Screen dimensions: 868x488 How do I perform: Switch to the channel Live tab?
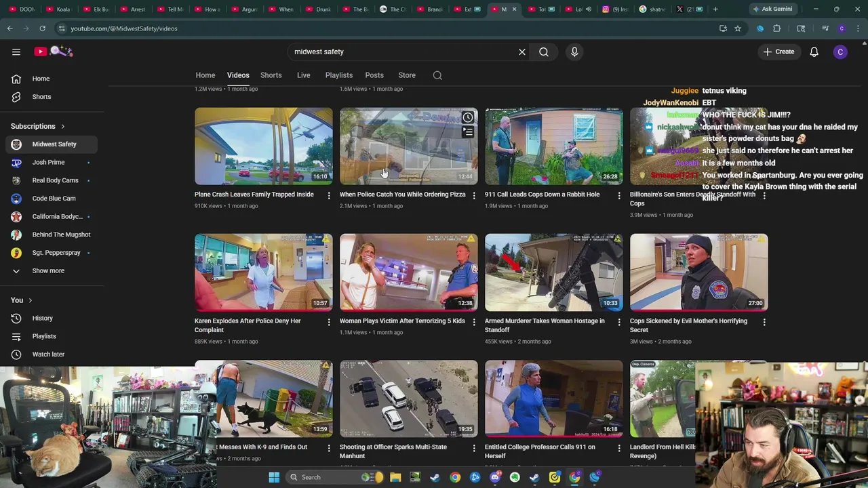(304, 75)
